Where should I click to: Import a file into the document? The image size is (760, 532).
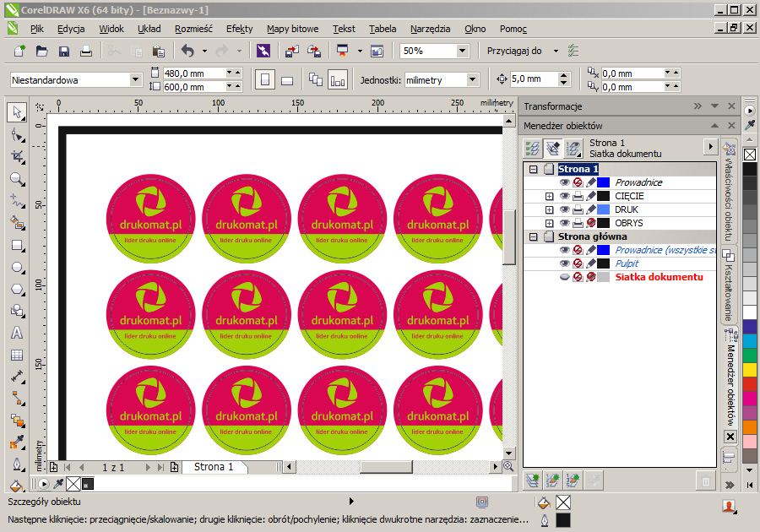(292, 51)
